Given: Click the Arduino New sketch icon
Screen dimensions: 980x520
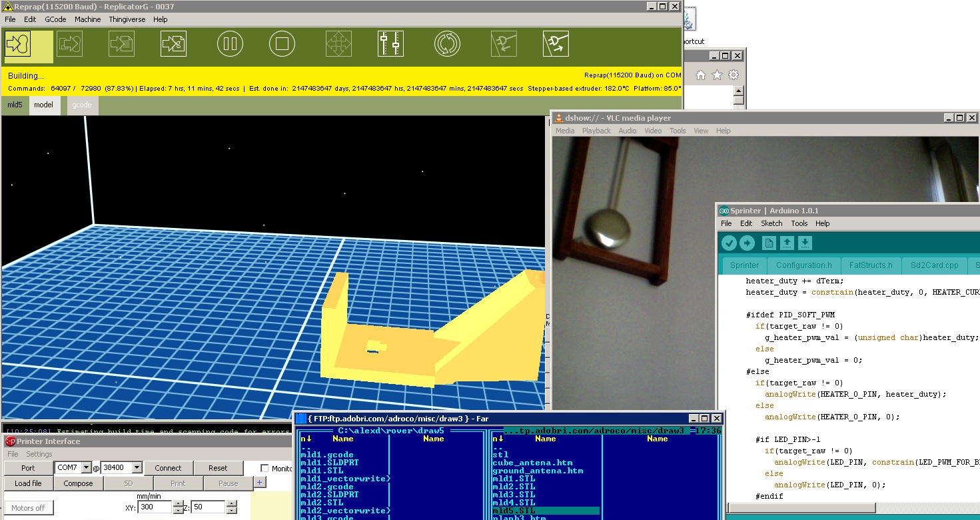Looking at the screenshot, I should point(769,243).
